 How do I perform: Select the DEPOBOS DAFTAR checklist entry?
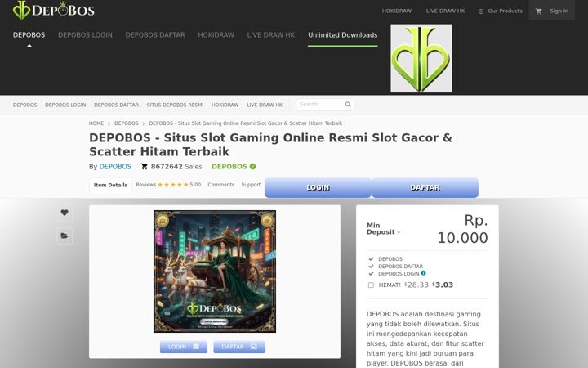click(400, 267)
